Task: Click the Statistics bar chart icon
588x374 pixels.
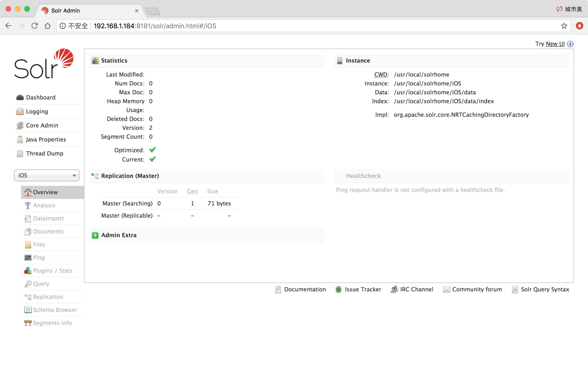Action: [95, 61]
